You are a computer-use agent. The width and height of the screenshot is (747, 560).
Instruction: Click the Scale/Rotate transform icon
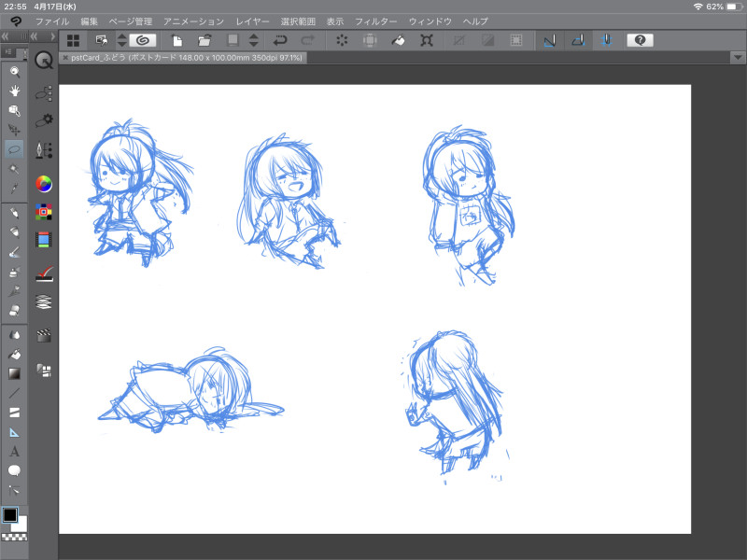(x=427, y=40)
